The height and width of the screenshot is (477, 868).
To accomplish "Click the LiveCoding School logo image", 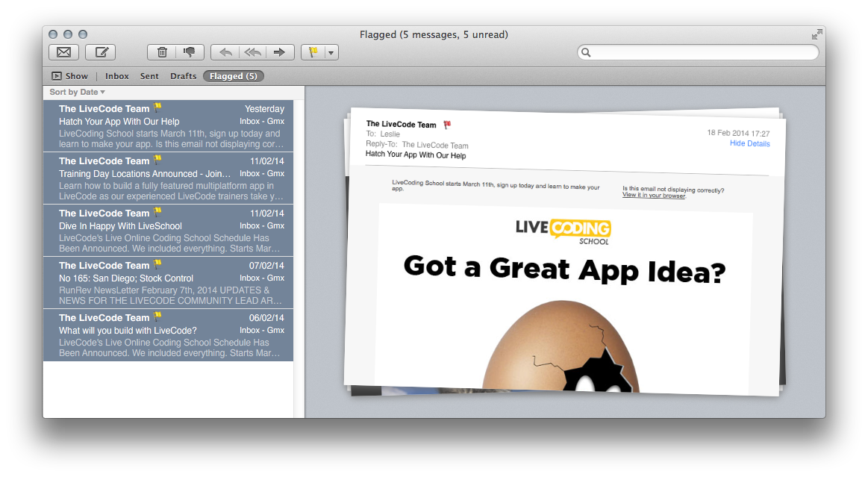I will coord(563,231).
